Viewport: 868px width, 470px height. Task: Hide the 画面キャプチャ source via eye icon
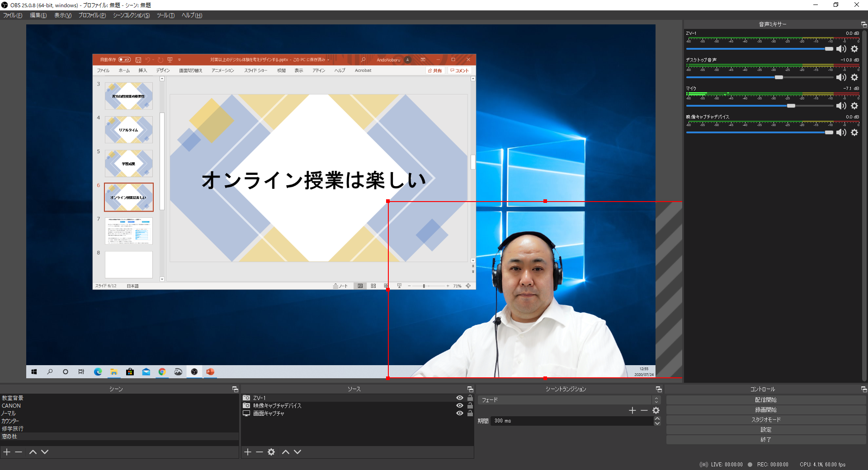click(460, 414)
